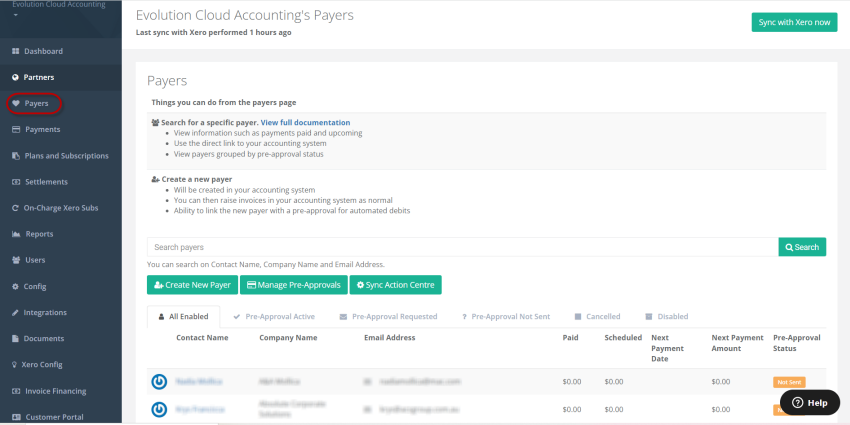Image resolution: width=850 pixels, height=425 pixels.
Task: Click the Documents file icon
Action: point(16,338)
